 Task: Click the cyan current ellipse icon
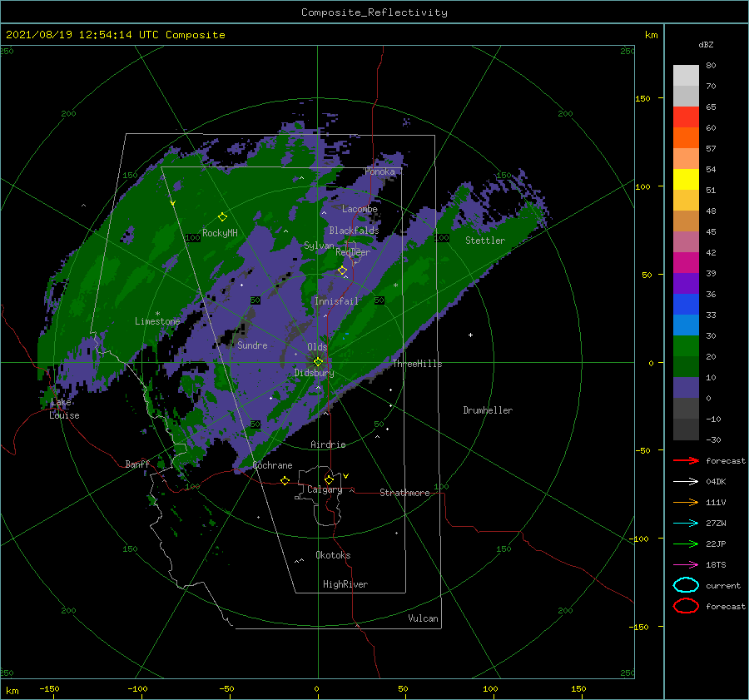pos(686,585)
